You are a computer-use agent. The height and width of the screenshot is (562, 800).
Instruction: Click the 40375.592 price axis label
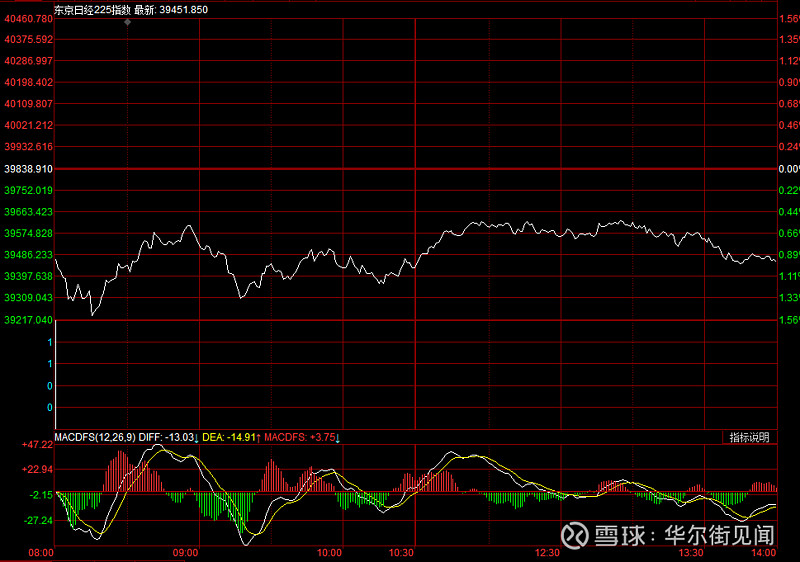click(x=29, y=39)
